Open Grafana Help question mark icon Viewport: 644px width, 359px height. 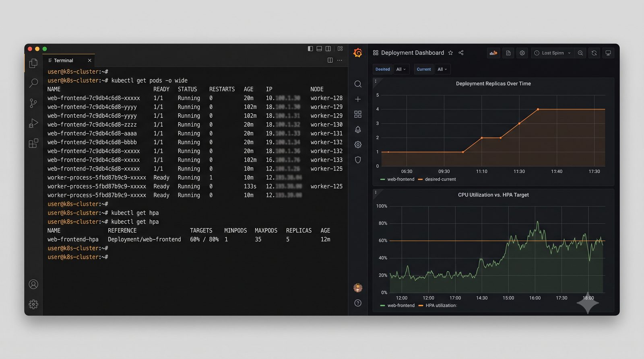click(358, 303)
